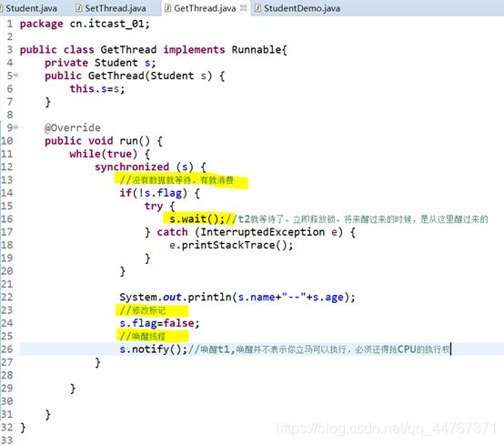Click the highlighted comment on line 25
Screen dimensions: 504x445
[x=143, y=337]
